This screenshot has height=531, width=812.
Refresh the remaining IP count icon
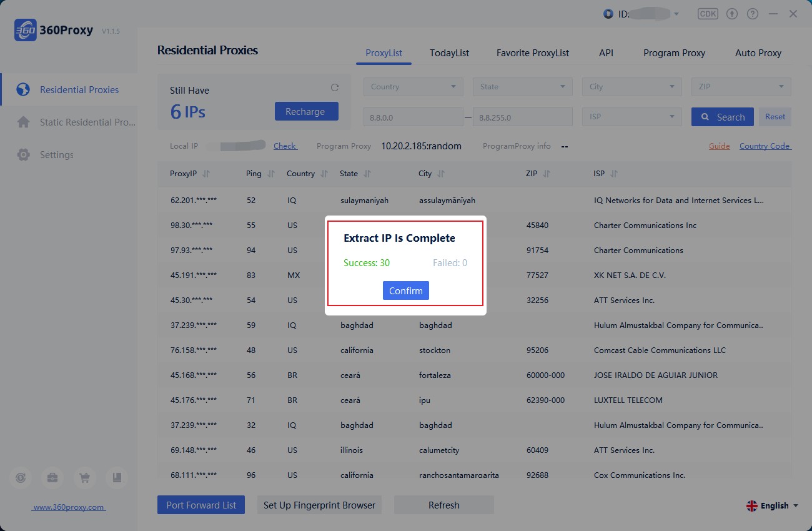click(334, 87)
